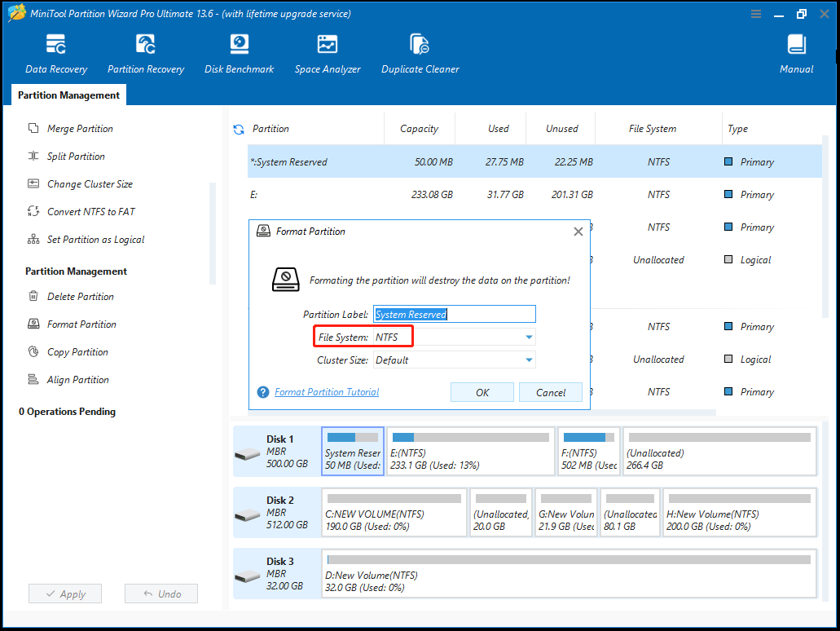Click the Split Partition icon
The height and width of the screenshot is (631, 840).
click(x=33, y=156)
